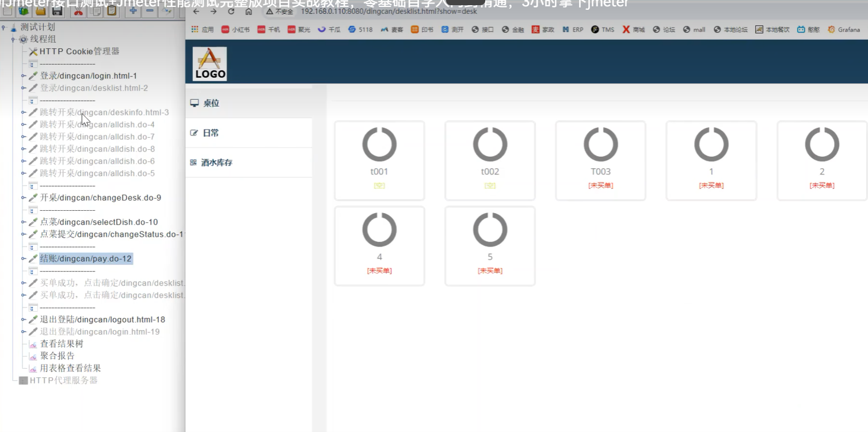Click the browser address bar URL
The height and width of the screenshot is (432, 868).
click(x=389, y=12)
